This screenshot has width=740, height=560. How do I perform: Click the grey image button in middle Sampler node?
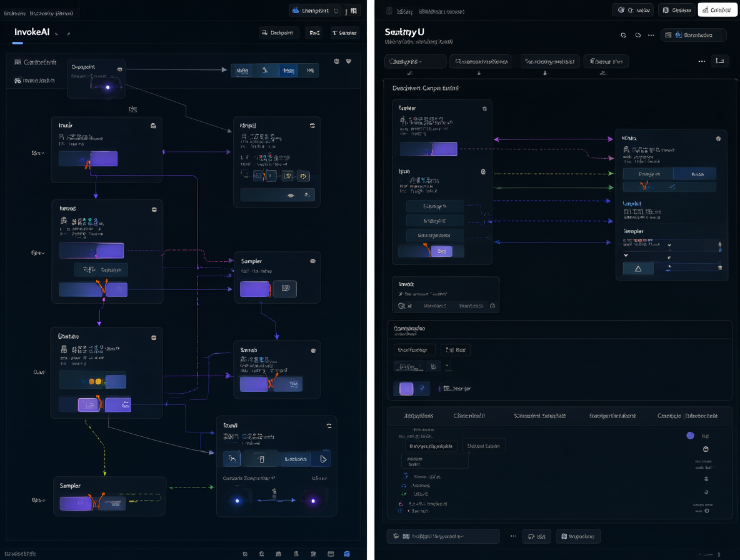point(285,288)
